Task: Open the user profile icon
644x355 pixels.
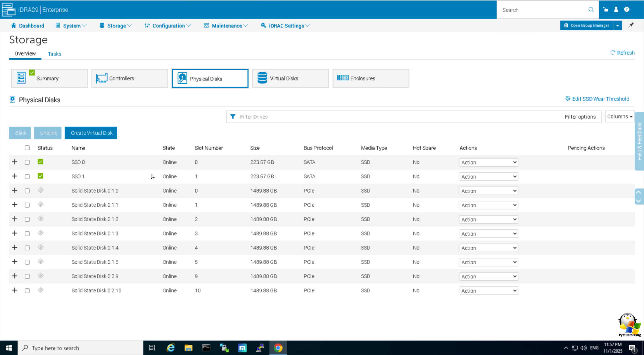Action: coord(616,10)
